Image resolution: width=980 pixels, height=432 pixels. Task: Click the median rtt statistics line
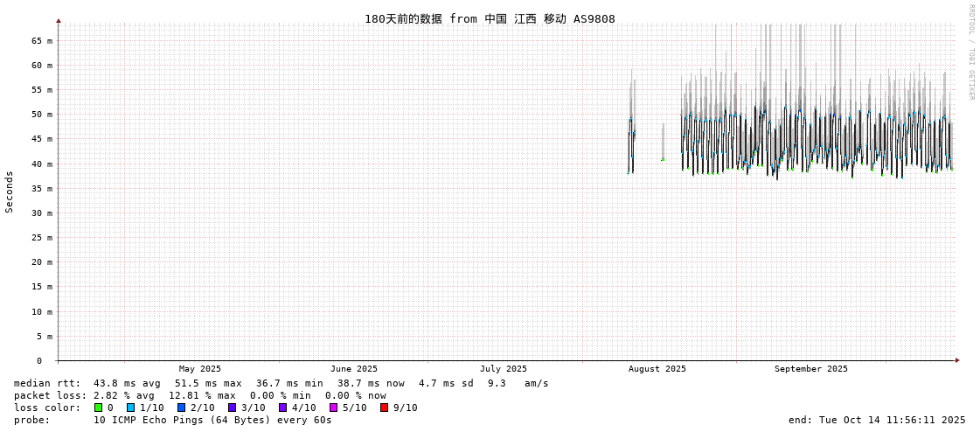click(281, 383)
